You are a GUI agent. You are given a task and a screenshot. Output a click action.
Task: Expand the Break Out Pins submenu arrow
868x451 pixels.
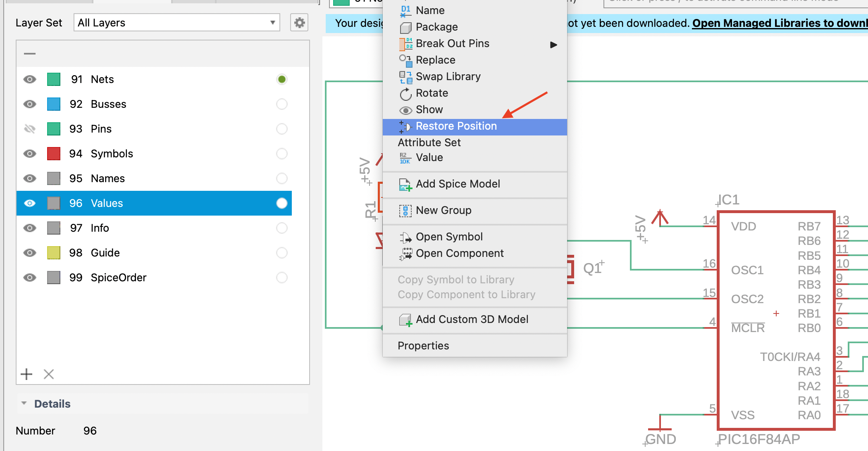click(554, 45)
